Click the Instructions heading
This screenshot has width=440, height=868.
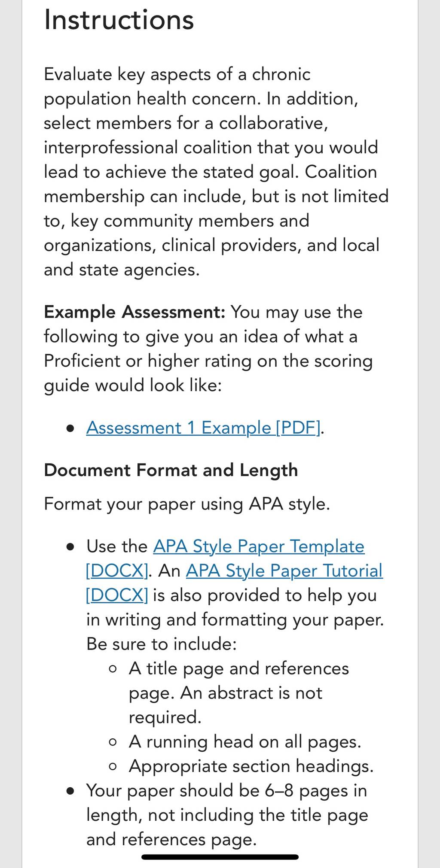pyautogui.click(x=119, y=20)
